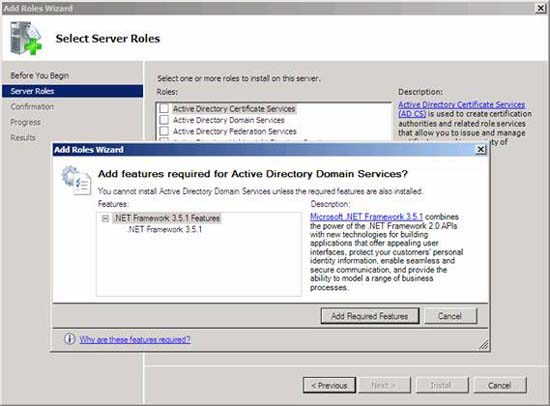Image resolution: width=550 pixels, height=406 pixels.
Task: Click the Install button in wizard
Action: point(441,385)
